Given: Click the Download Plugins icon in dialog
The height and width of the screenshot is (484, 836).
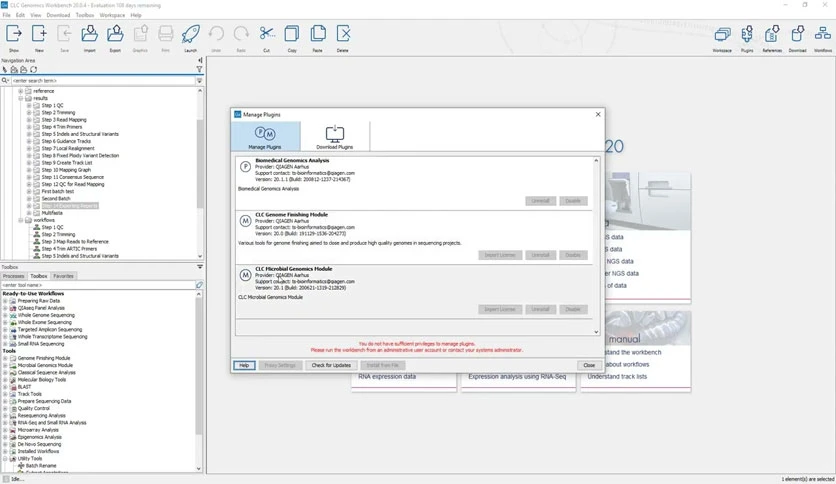Looking at the screenshot, I should tap(334, 134).
